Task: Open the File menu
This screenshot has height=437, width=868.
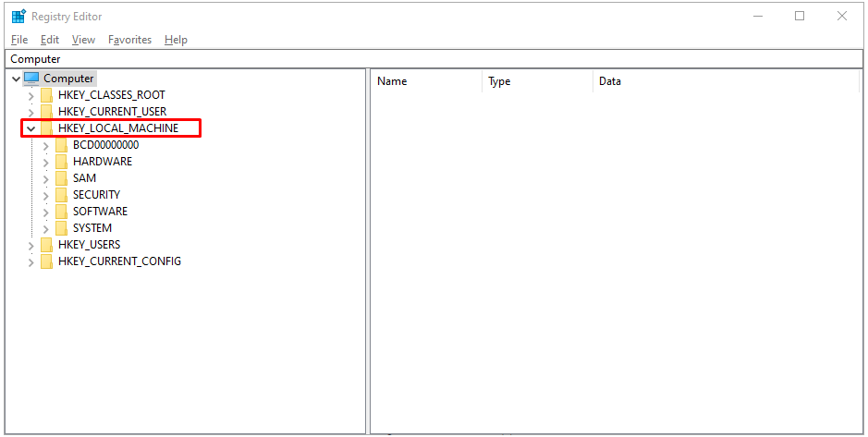Action: pos(19,40)
